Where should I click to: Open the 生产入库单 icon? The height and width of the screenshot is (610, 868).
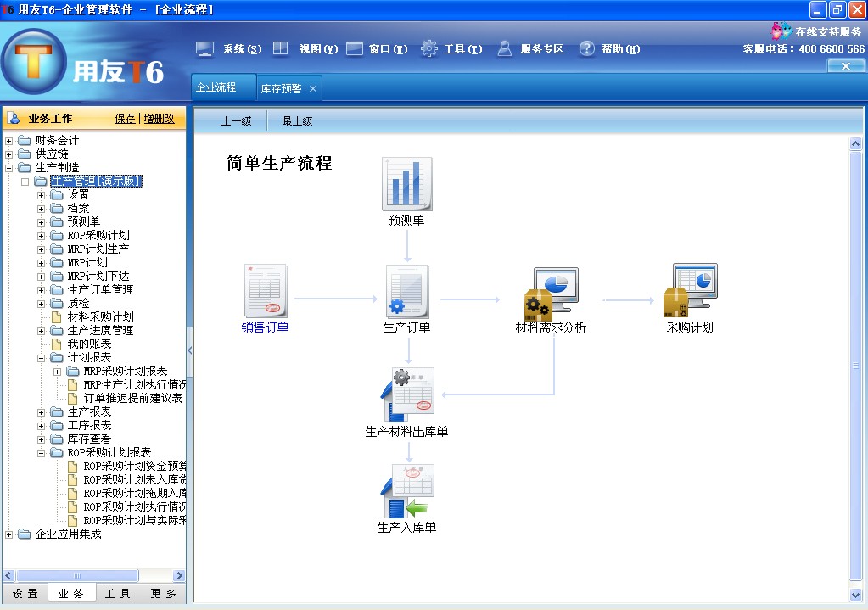[x=407, y=491]
